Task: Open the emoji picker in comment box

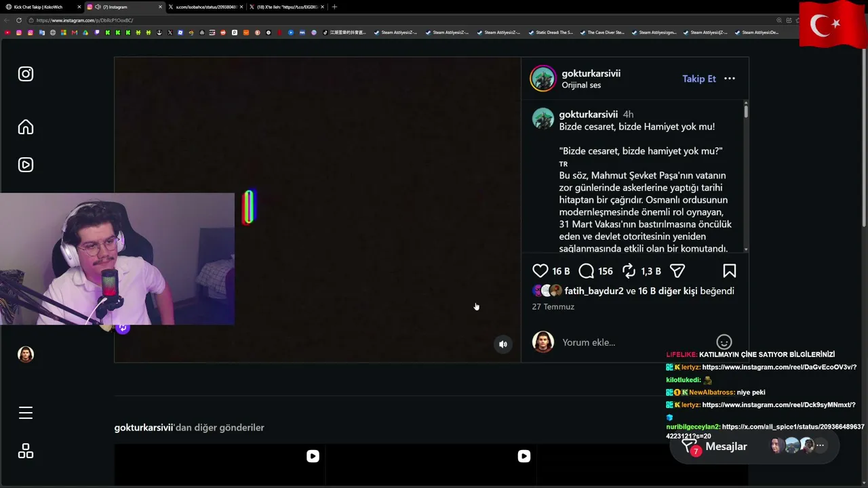Action: point(724,342)
